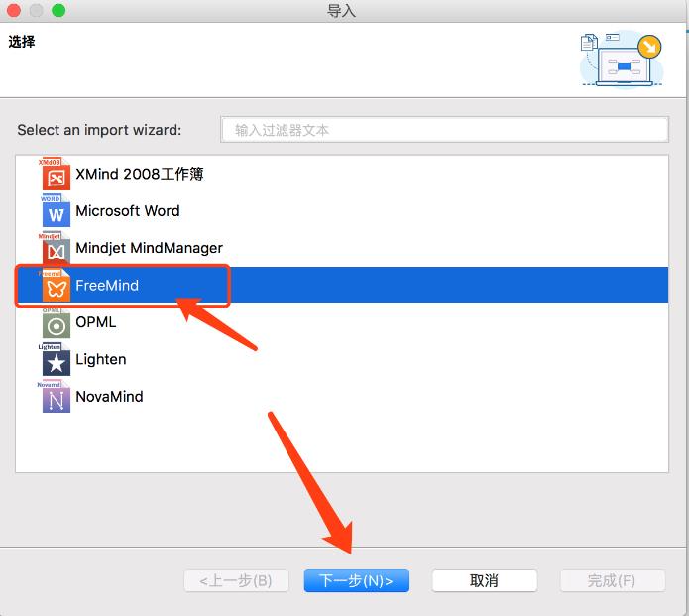Click the XMind 2008 workbook icon
Screen dimensions: 689x616
coord(56,176)
